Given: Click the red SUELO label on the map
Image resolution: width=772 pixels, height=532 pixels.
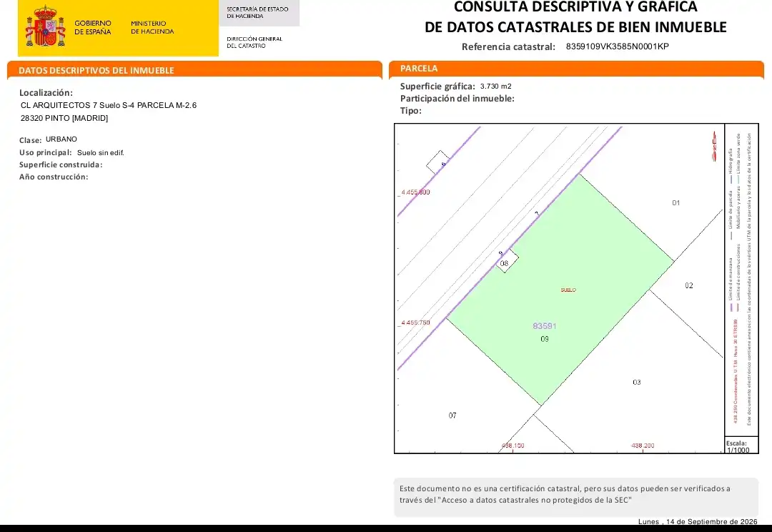Looking at the screenshot, I should (568, 290).
